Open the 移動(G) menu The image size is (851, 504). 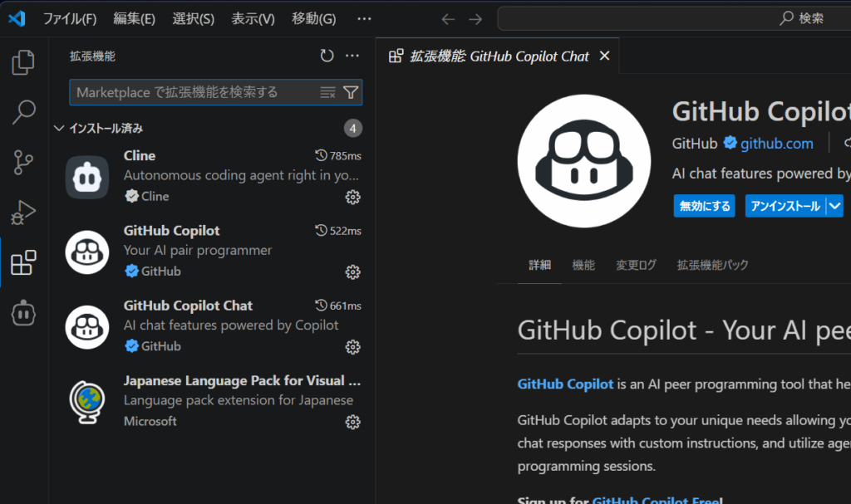coord(313,19)
